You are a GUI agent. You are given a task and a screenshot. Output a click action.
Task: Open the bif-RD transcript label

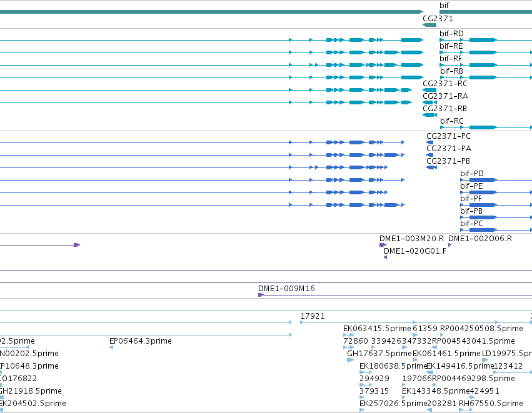(x=451, y=34)
